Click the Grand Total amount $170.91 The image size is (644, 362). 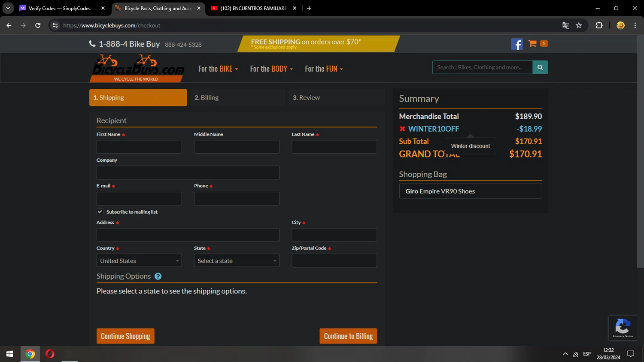click(x=526, y=154)
